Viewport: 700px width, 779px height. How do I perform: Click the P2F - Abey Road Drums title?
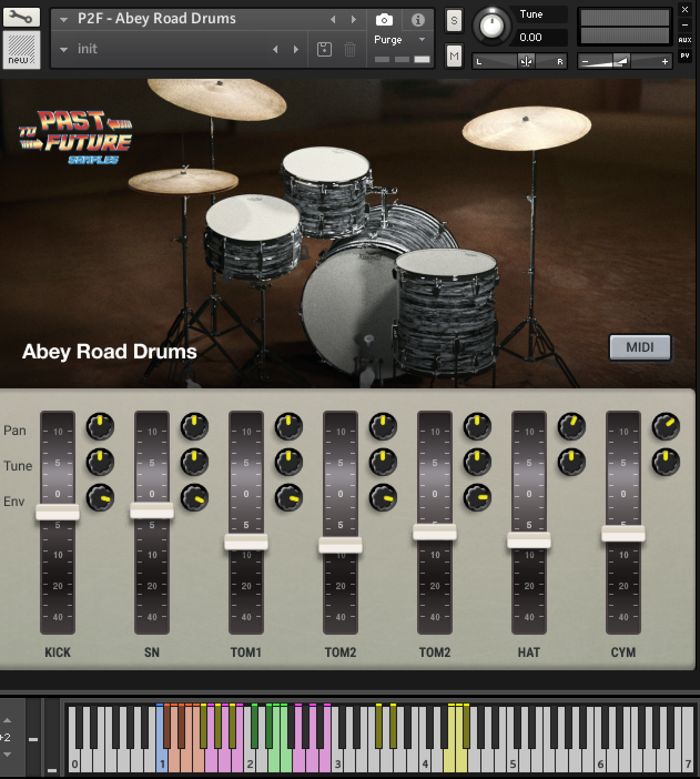click(x=157, y=19)
